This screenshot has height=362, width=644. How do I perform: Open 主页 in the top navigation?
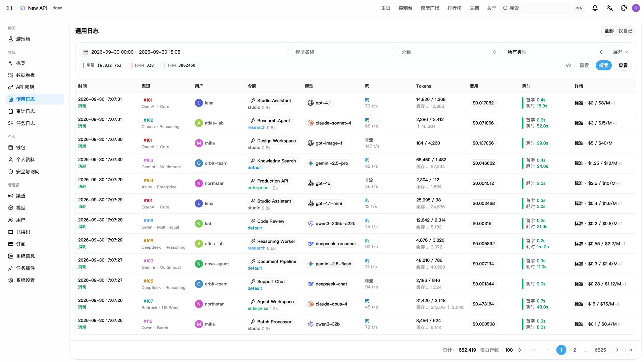point(385,8)
